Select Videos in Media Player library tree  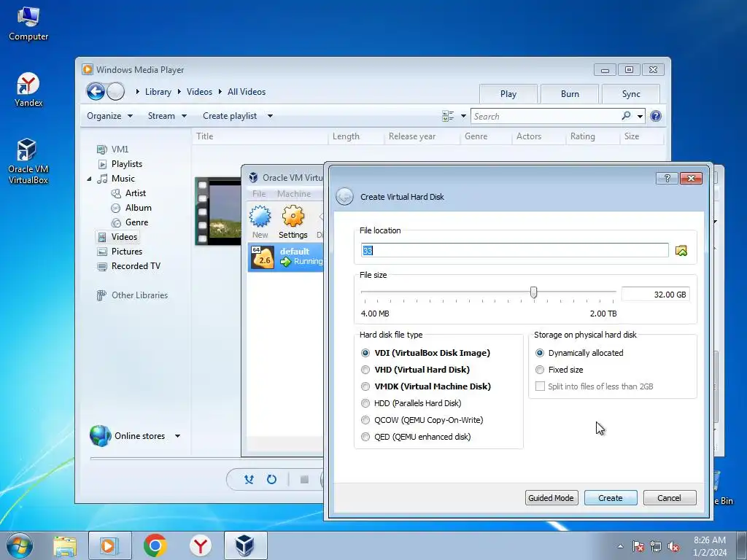(x=118, y=237)
